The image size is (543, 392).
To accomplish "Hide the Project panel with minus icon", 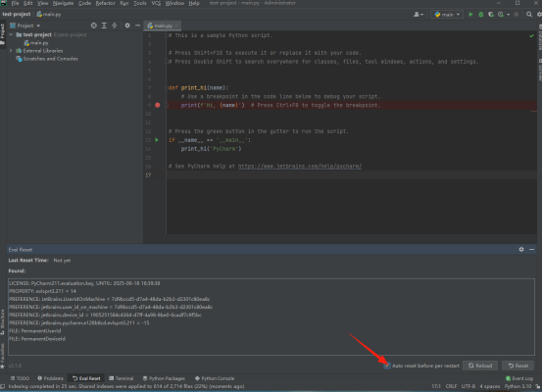I will click(137, 25).
